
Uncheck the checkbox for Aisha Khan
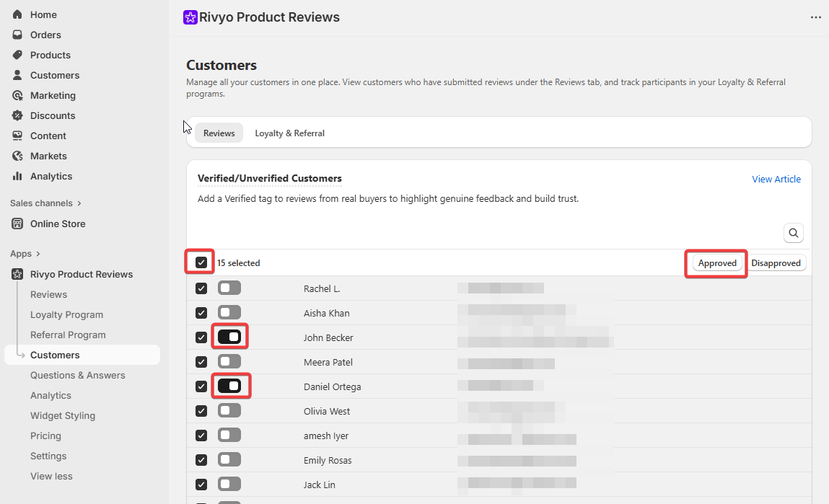201,313
